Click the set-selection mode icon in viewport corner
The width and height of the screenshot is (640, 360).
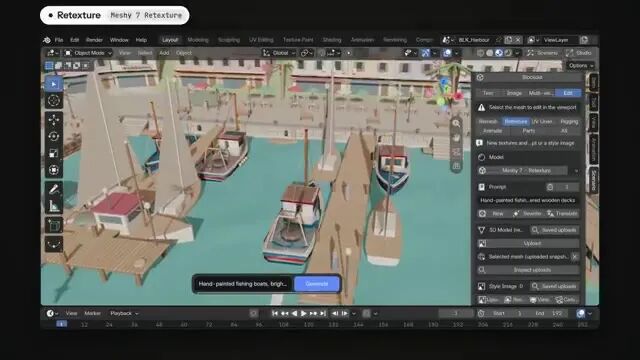49,65
